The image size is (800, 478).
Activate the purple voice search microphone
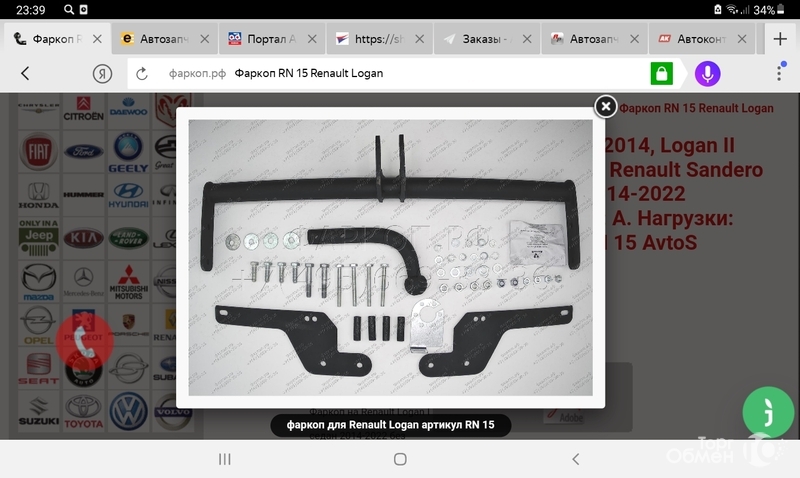tap(708, 73)
